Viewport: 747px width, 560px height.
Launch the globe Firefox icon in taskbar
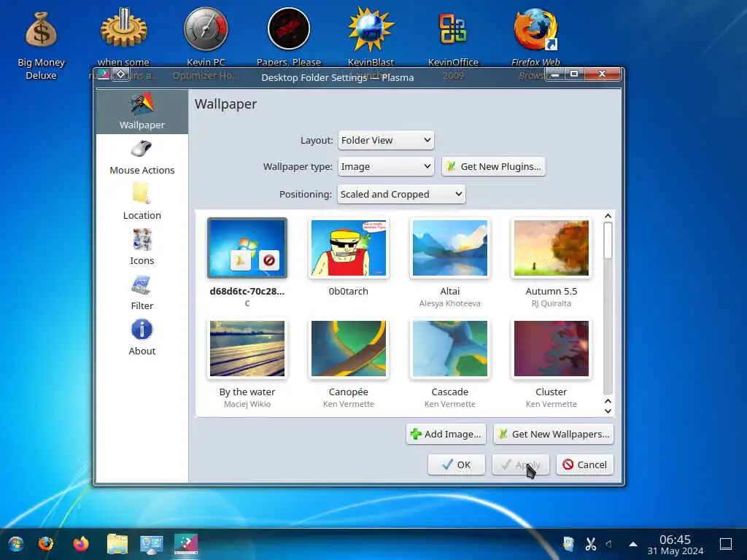coord(46,544)
